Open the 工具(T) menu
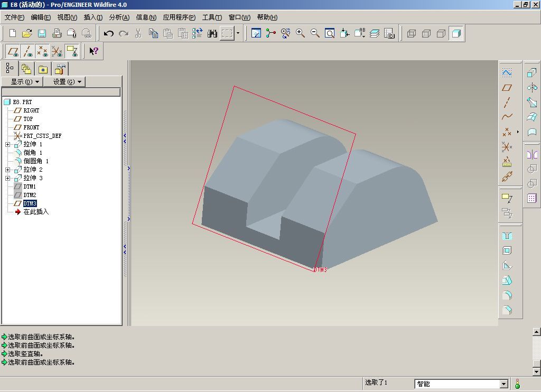This screenshot has width=541, height=392. [x=212, y=17]
